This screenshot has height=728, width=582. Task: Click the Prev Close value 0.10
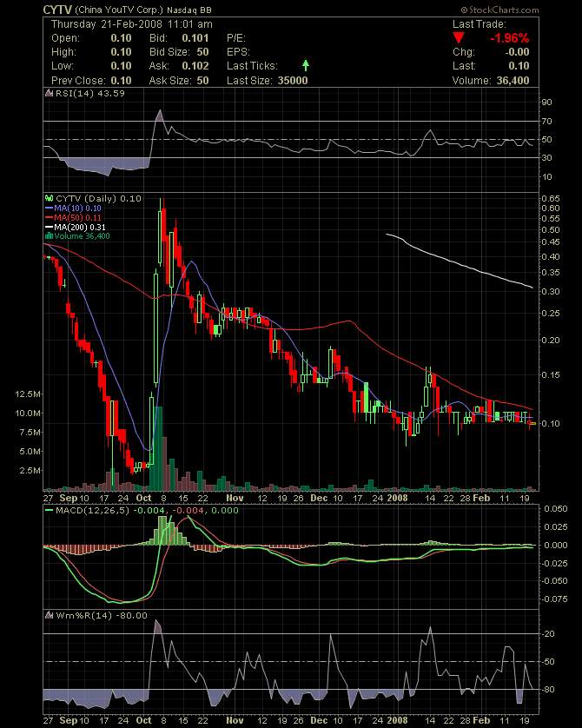coord(121,80)
